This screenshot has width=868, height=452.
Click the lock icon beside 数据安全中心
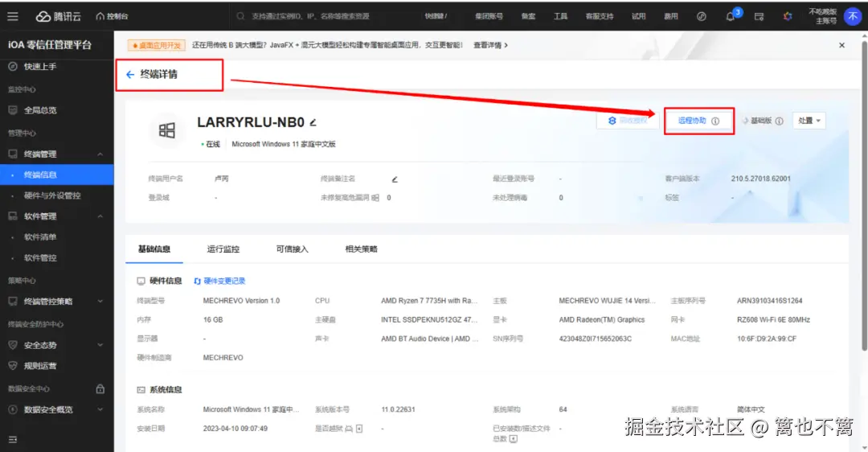(100, 388)
